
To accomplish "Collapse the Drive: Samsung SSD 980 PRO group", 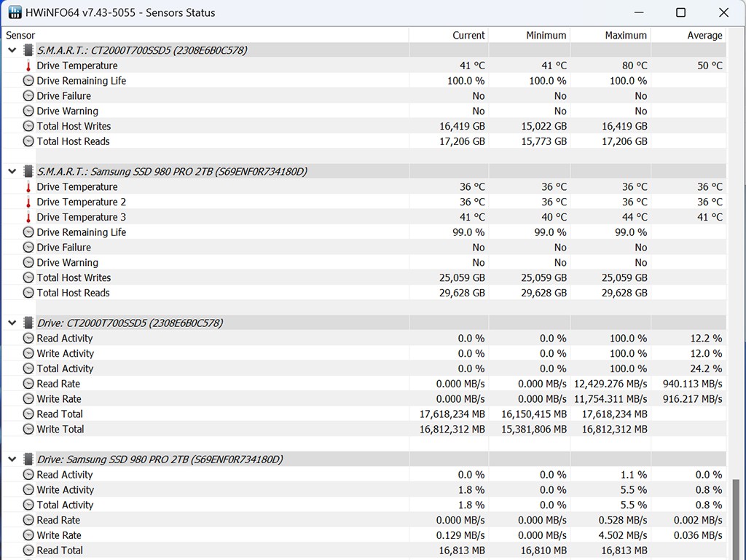I will point(12,460).
